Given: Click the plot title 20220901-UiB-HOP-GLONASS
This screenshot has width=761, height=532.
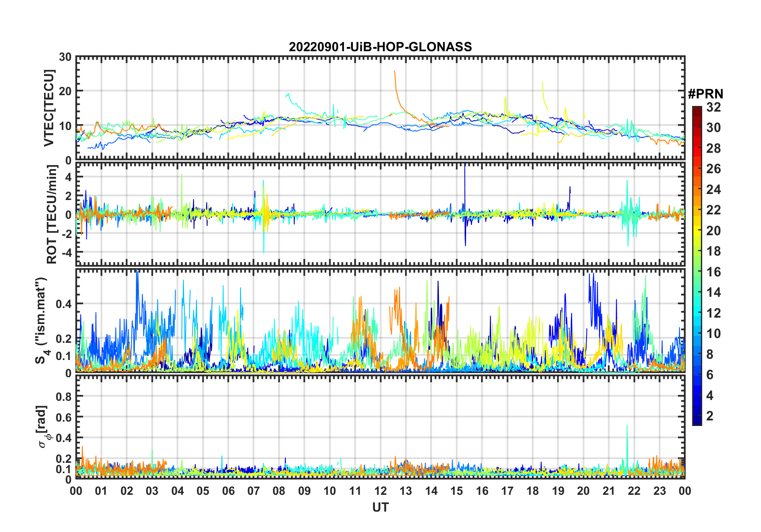Looking at the screenshot, I should [x=380, y=47].
